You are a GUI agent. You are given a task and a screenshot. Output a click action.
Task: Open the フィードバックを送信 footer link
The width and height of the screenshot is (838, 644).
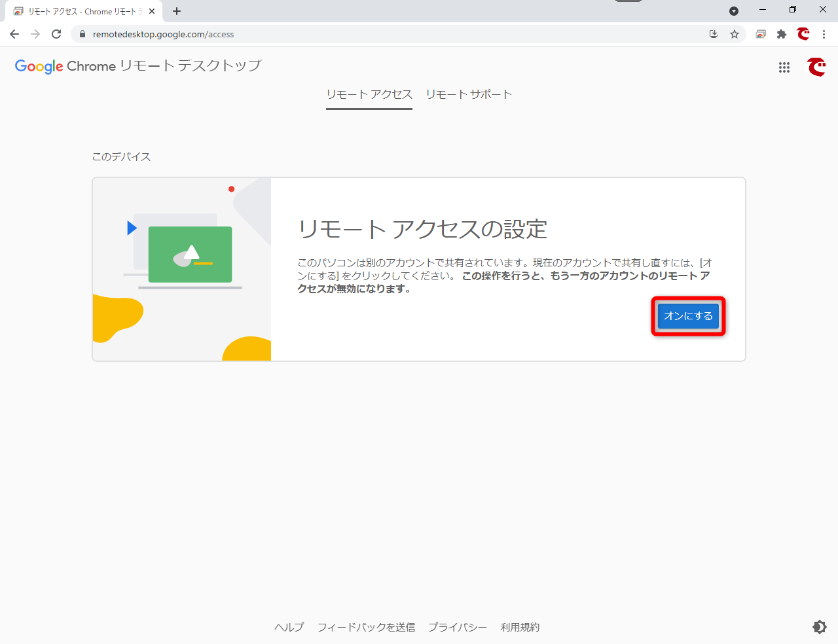[366, 627]
